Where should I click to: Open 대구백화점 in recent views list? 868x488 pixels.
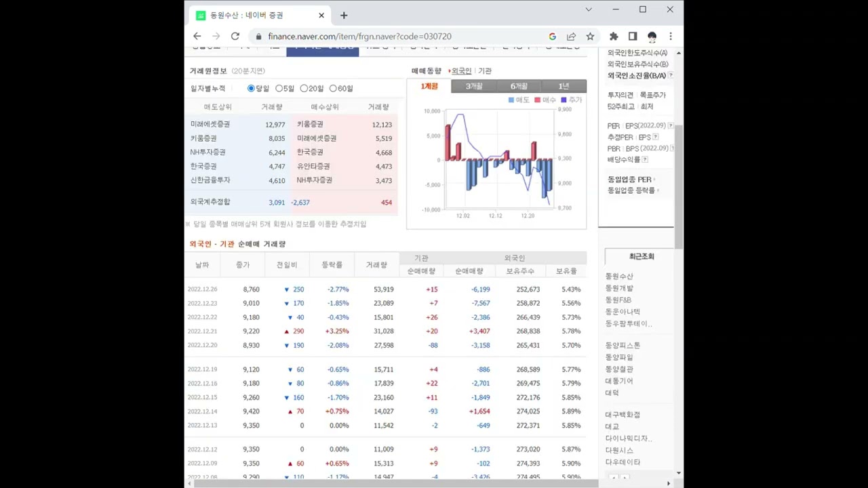pos(623,414)
